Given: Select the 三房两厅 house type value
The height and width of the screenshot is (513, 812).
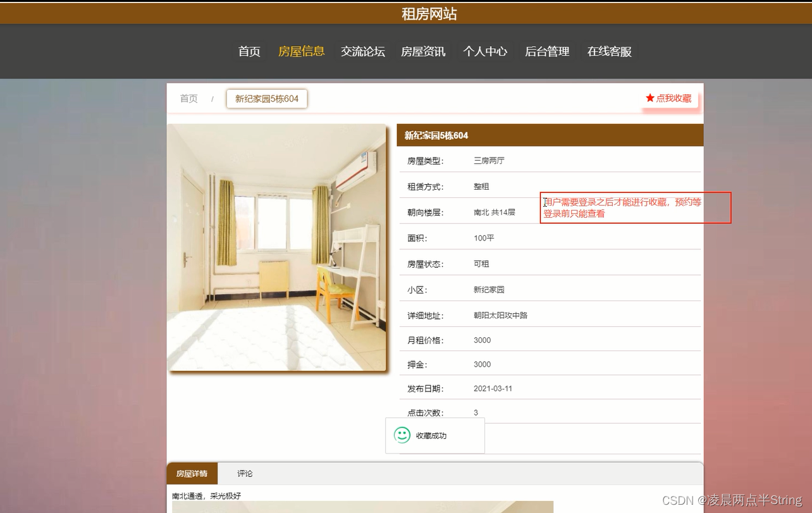Looking at the screenshot, I should click(x=489, y=161).
